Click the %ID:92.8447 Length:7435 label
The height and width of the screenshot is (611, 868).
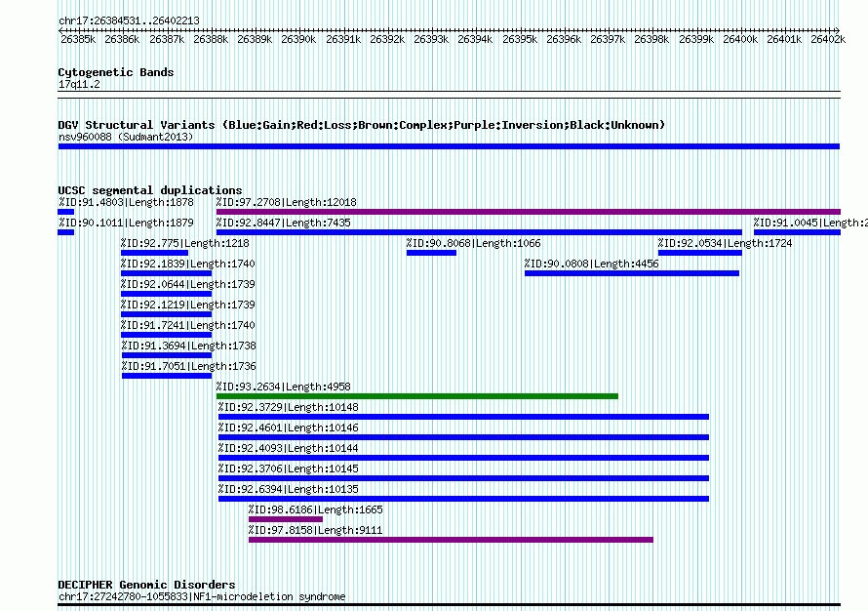click(x=284, y=223)
